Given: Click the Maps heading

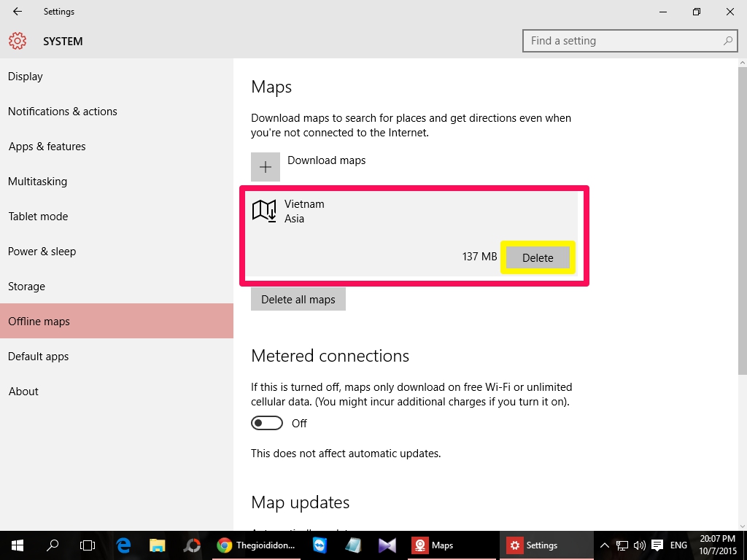Looking at the screenshot, I should point(271,87).
